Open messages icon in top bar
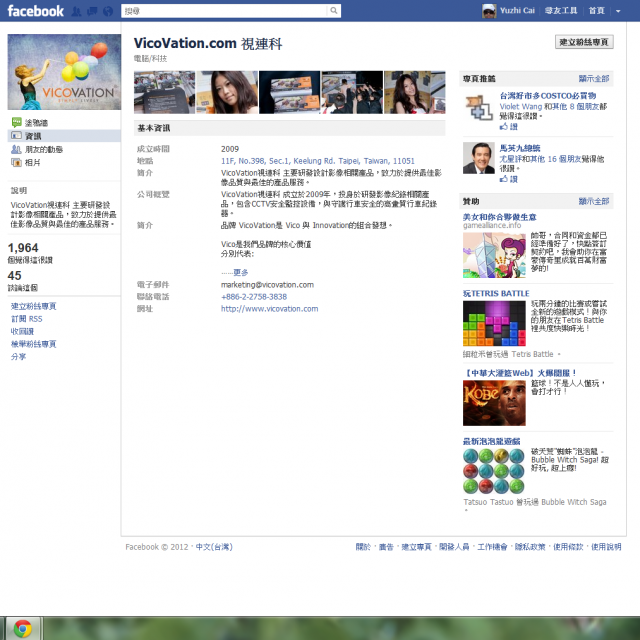Viewport: 640px width, 640px height. (x=92, y=11)
